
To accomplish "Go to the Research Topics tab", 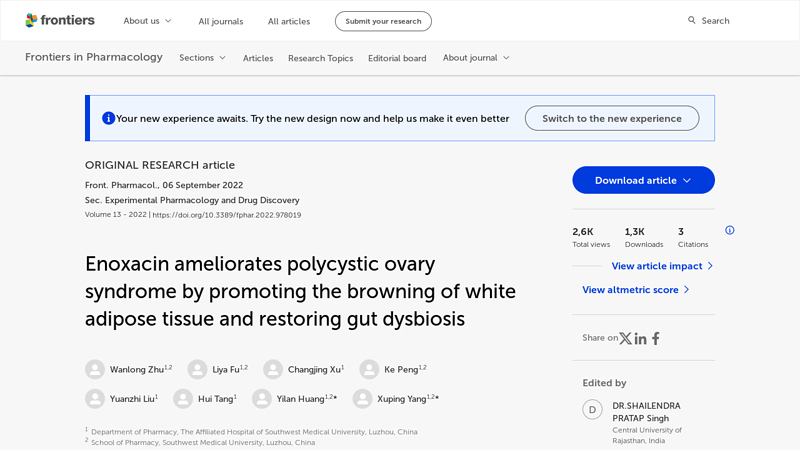I will (x=320, y=58).
